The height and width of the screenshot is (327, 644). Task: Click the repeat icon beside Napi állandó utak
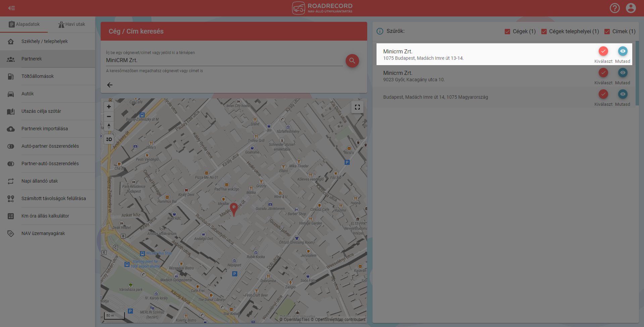coord(11,181)
